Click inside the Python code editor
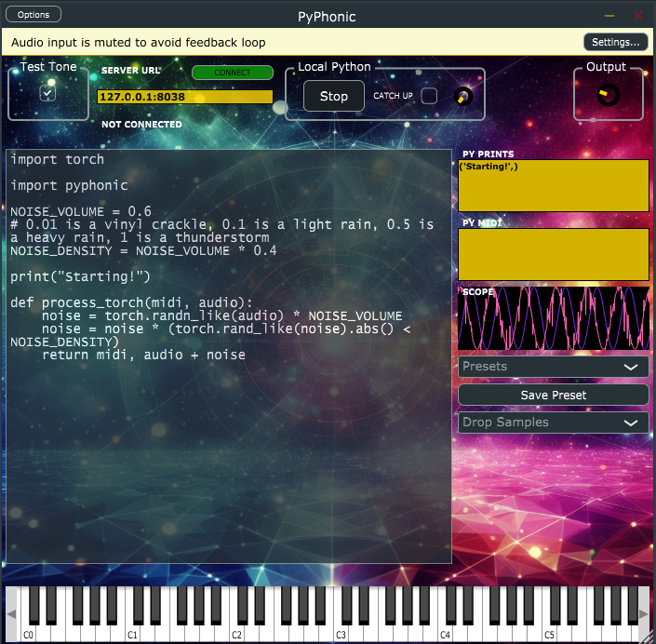This screenshot has width=656, height=644. 228,447
